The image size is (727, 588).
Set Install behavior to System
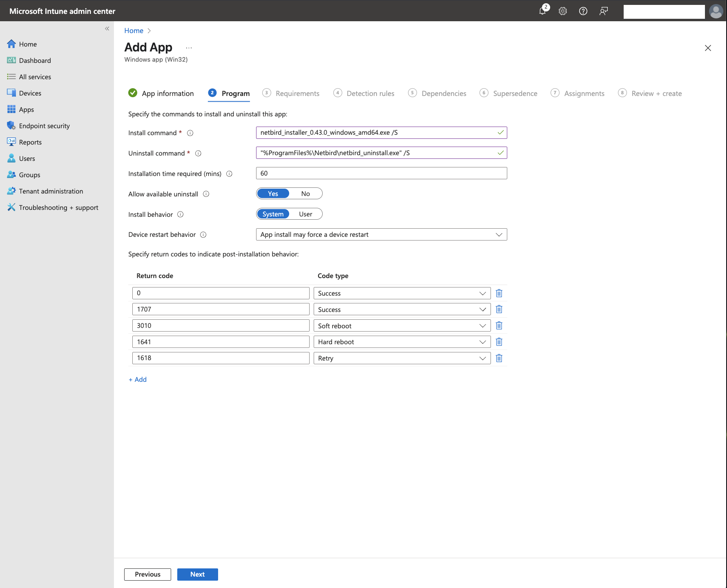(x=273, y=214)
